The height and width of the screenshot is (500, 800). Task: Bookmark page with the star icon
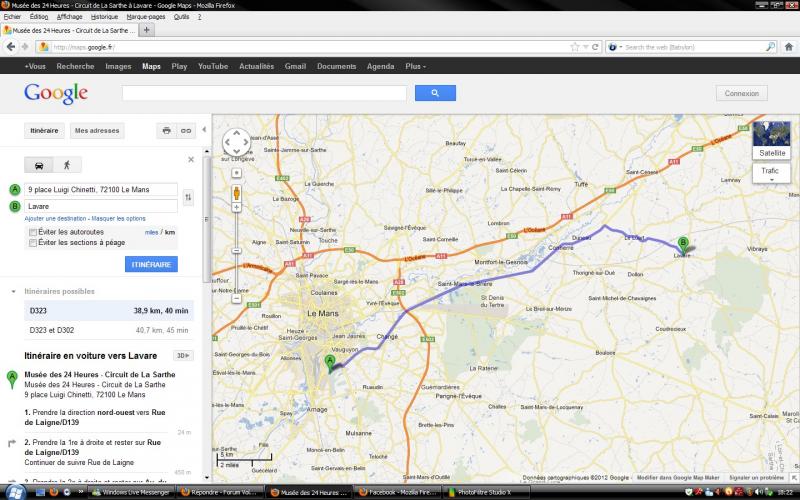(x=575, y=47)
